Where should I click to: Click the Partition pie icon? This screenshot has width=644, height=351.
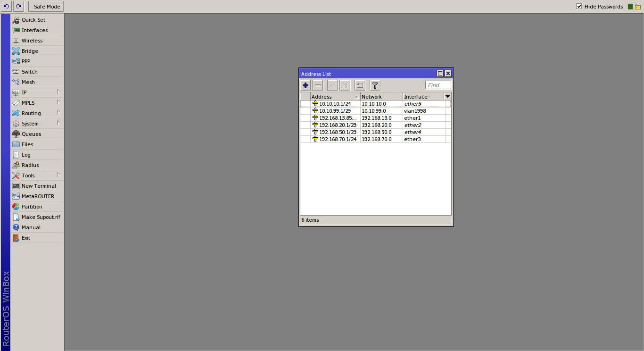pos(16,207)
